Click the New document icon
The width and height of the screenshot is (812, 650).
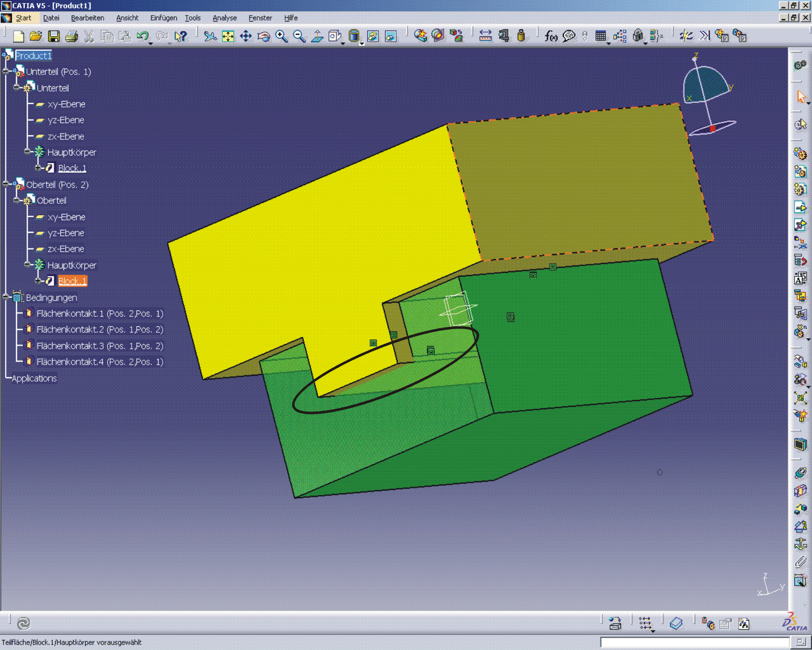(18, 36)
